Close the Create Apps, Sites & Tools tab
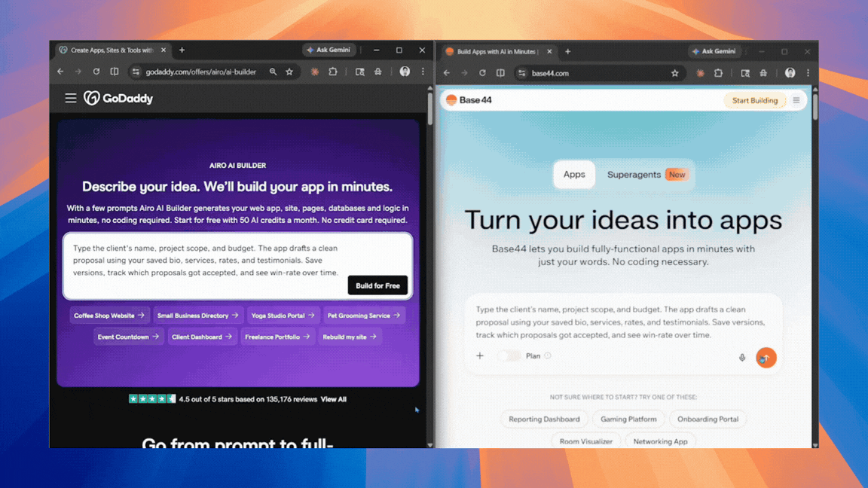Viewport: 868px width, 488px height. coord(164,50)
